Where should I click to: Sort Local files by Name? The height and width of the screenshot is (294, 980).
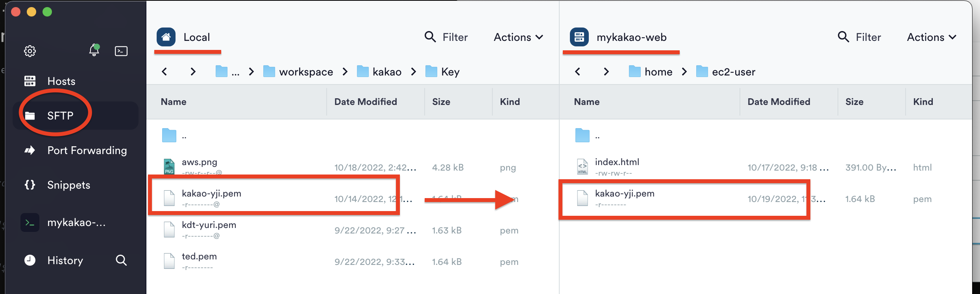click(174, 102)
